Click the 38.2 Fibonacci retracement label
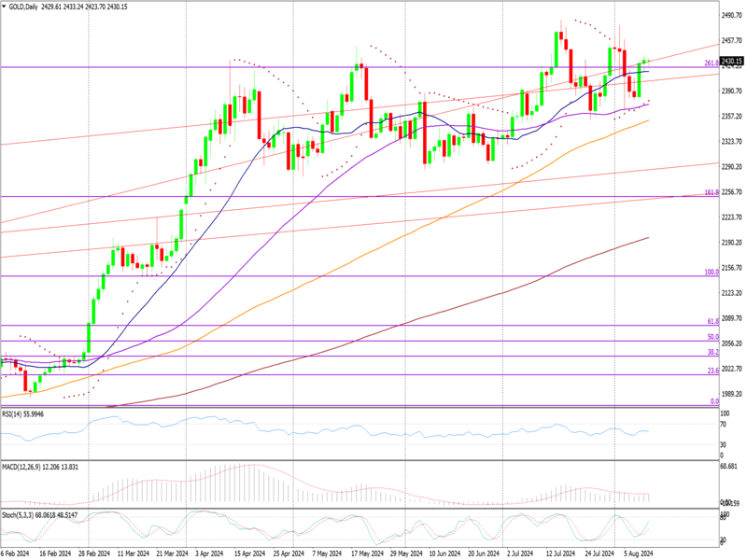This screenshot has height=560, width=747. point(712,352)
